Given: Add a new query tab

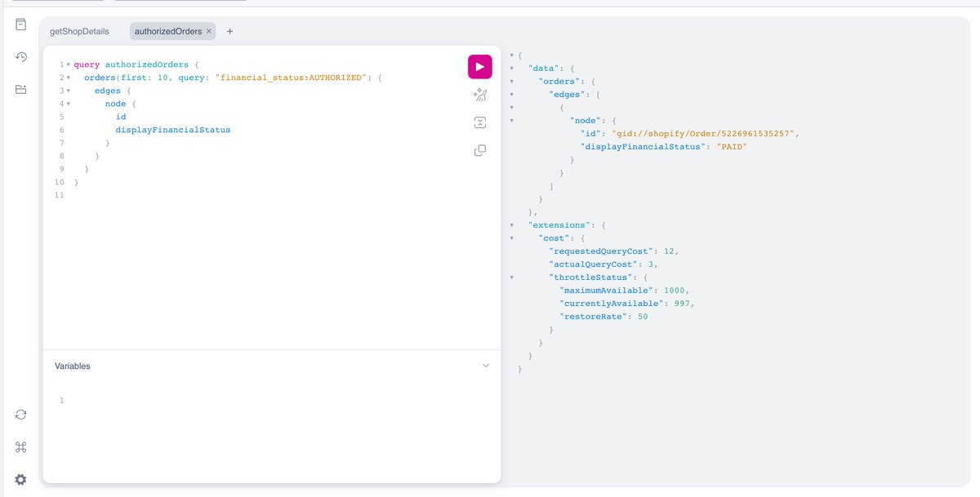Looking at the screenshot, I should pyautogui.click(x=229, y=32).
